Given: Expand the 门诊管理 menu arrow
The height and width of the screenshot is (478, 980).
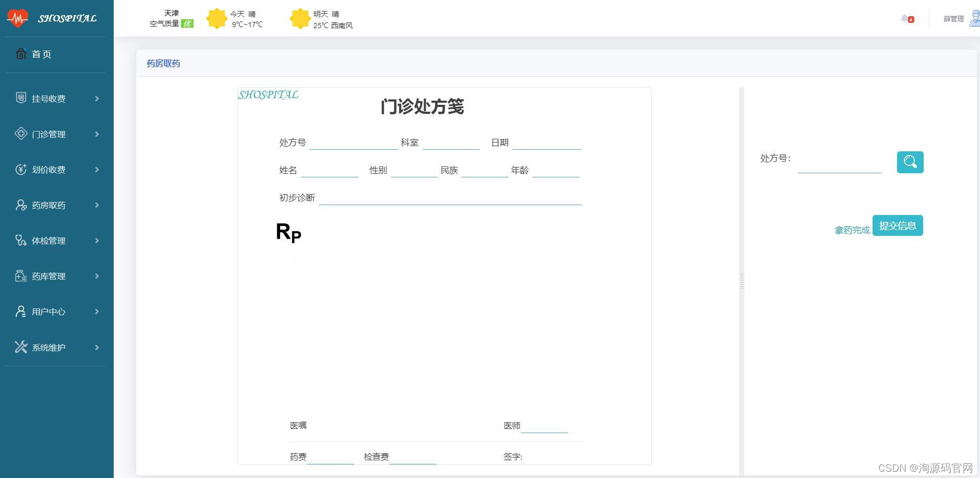Looking at the screenshot, I should (97, 134).
